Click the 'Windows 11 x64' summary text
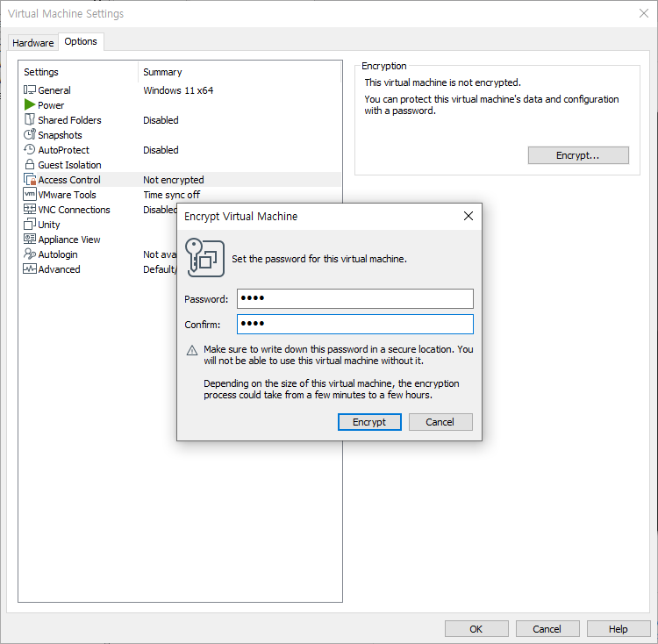Screen dimensions: 658x644 pos(178,90)
